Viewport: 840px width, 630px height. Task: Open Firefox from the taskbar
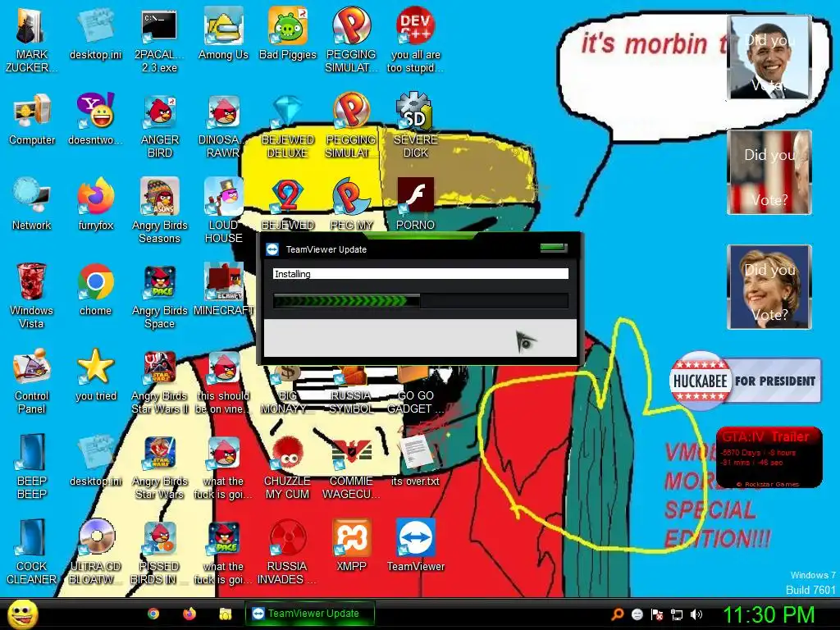[189, 614]
